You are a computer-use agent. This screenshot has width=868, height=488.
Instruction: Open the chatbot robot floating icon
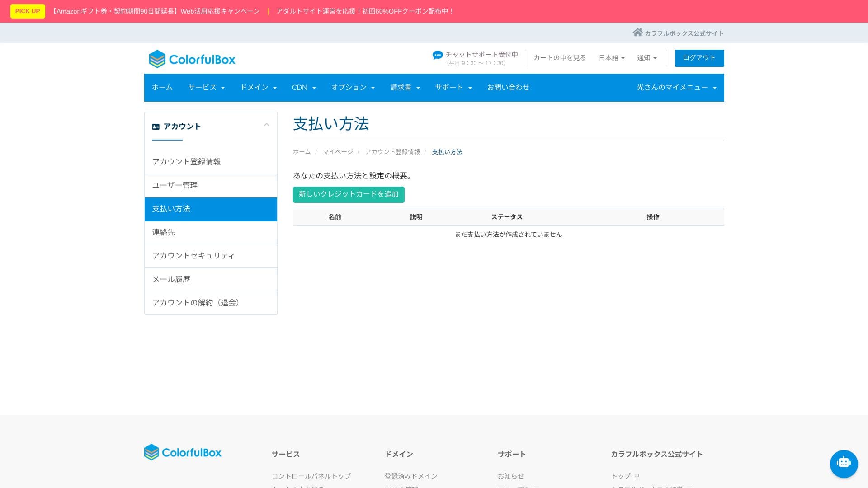tap(844, 464)
